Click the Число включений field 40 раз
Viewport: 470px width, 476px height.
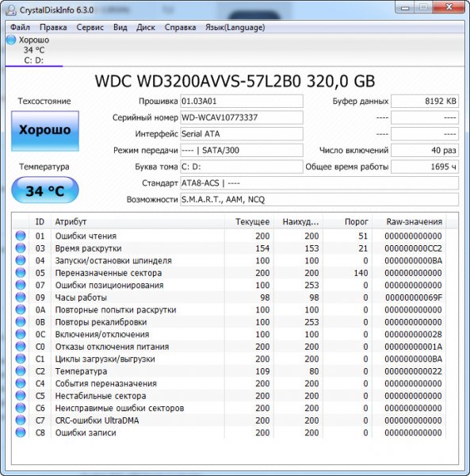(425, 150)
